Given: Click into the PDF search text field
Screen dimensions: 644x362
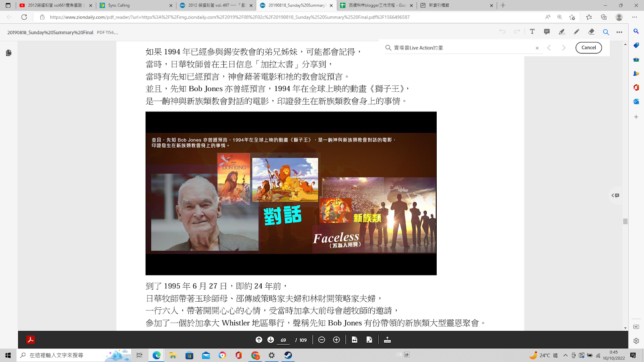Looking at the screenshot, I should point(463,48).
